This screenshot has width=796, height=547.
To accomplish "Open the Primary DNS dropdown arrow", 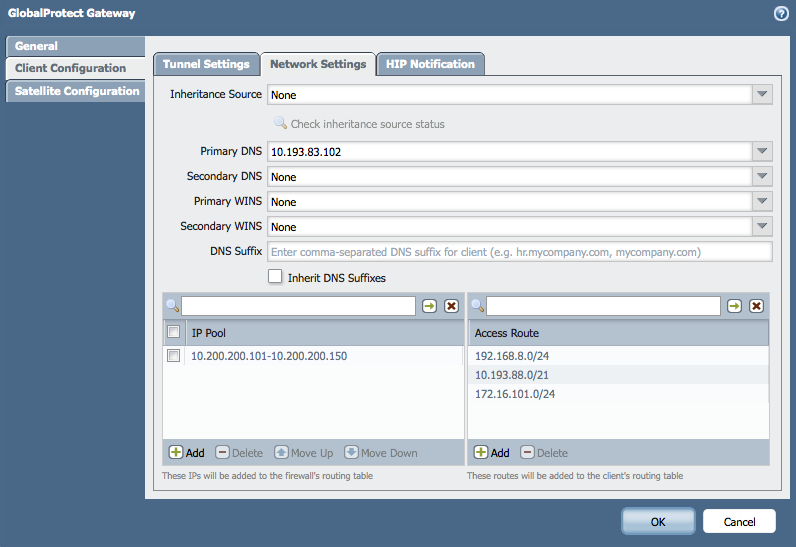I will 762,151.
